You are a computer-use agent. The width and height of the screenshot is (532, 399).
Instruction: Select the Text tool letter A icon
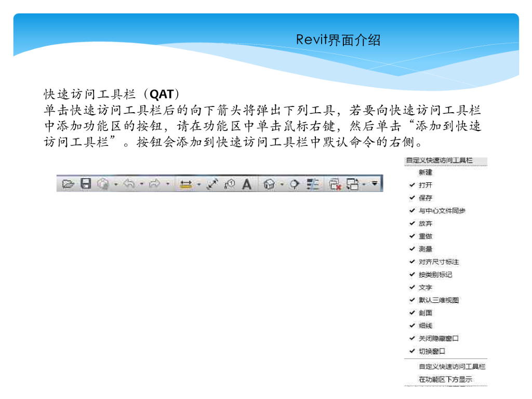pos(247,184)
